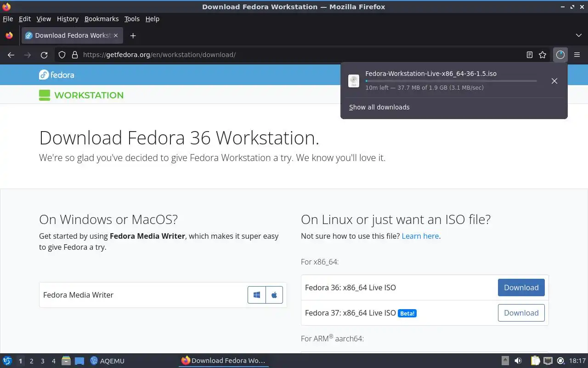Select Firefox window in taskbar

[x=224, y=361]
